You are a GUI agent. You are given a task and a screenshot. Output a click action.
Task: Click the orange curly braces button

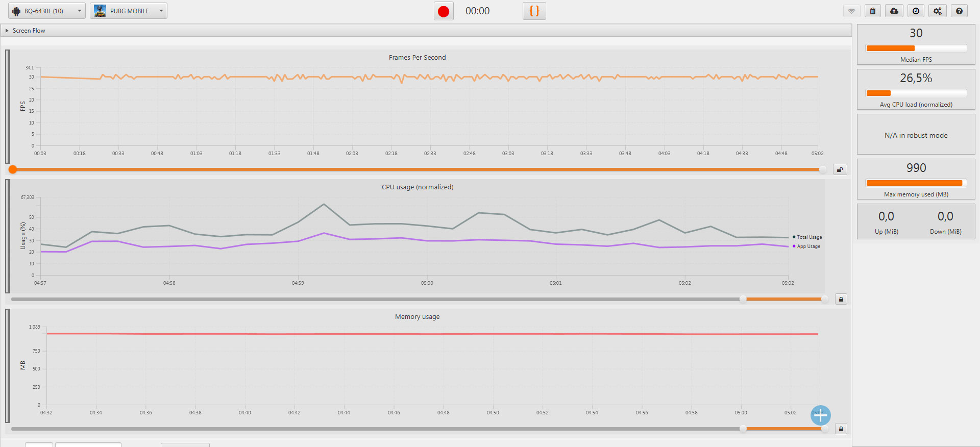pos(534,11)
